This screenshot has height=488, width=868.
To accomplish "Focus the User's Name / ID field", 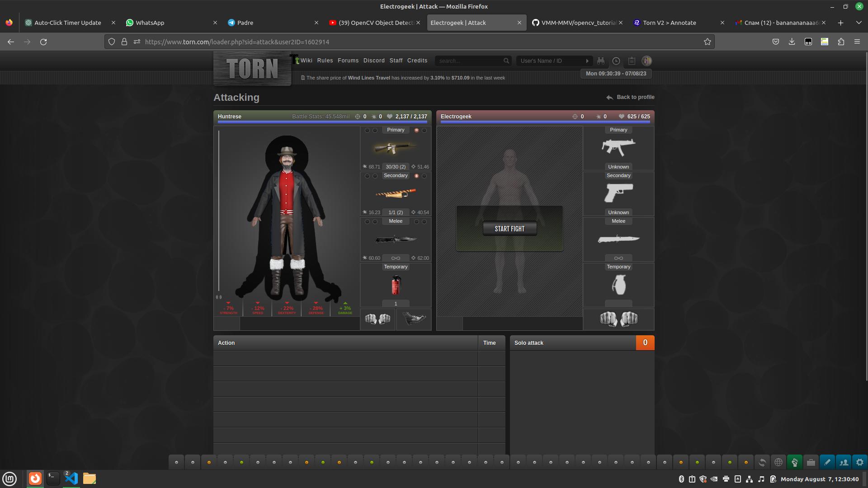I will point(549,61).
